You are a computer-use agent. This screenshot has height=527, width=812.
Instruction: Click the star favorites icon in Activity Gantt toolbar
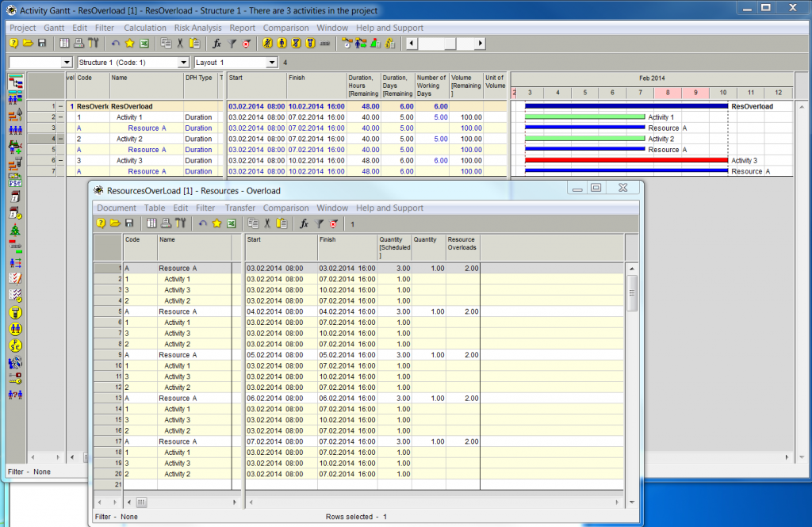click(x=130, y=44)
